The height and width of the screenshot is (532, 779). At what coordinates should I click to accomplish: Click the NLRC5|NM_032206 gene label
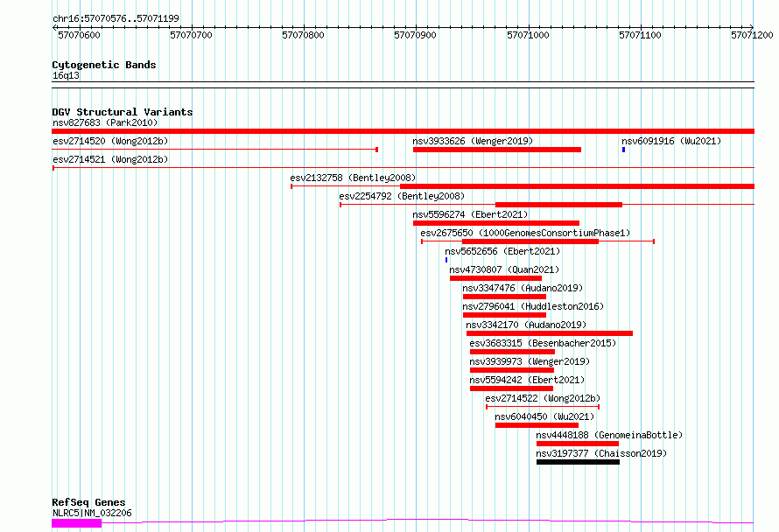92,513
